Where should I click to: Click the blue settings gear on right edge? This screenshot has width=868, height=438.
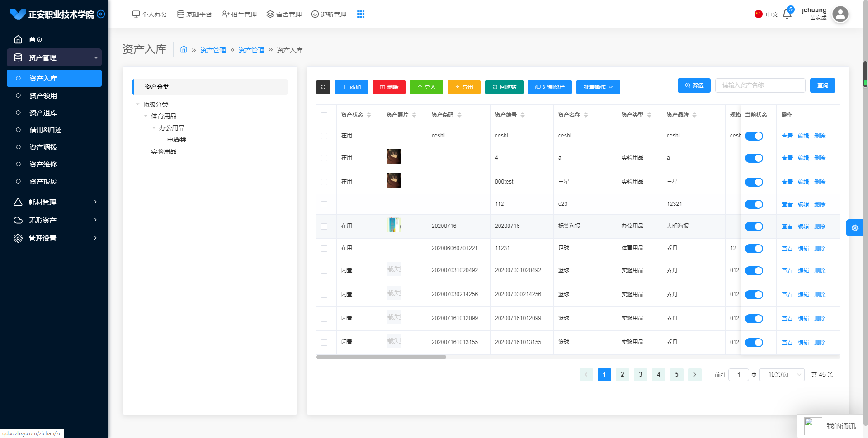point(855,228)
